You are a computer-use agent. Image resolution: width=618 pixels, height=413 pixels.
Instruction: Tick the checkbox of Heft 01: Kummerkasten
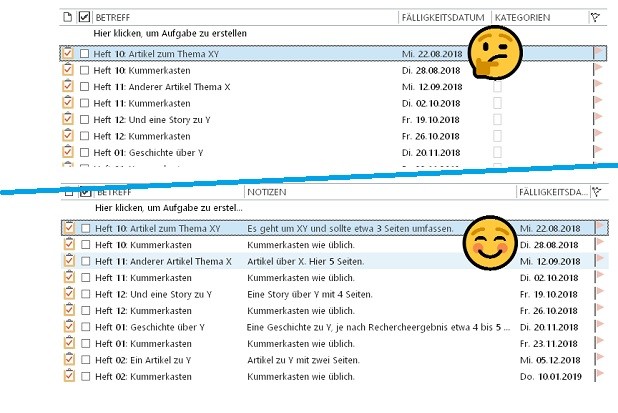(86, 343)
